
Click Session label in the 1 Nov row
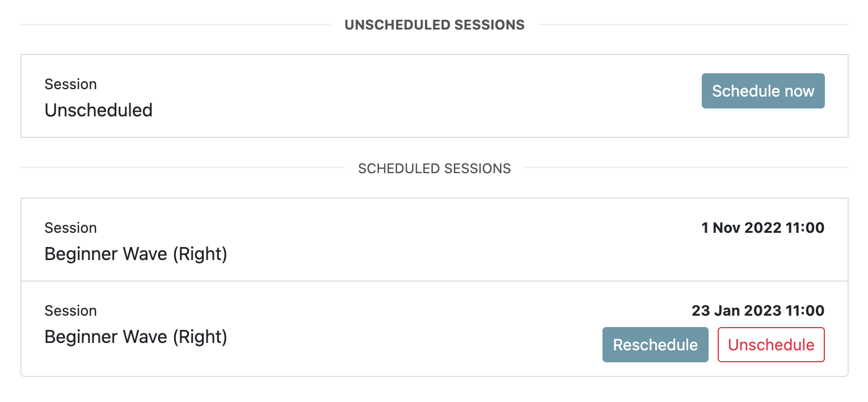click(71, 228)
